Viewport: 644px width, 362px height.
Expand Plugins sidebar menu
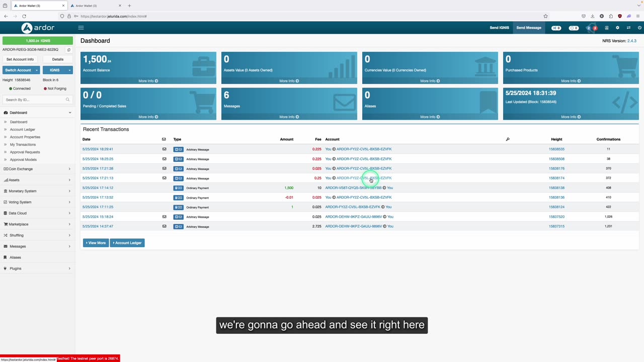[x=38, y=268]
